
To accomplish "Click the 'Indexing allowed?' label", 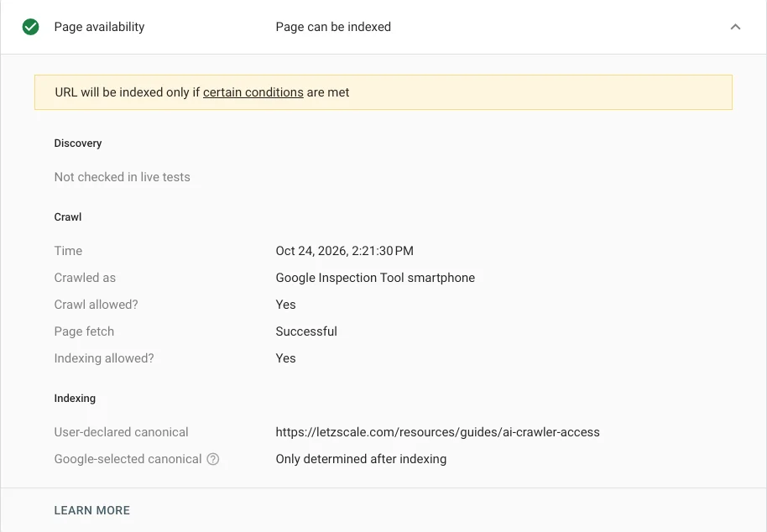I will click(x=104, y=358).
